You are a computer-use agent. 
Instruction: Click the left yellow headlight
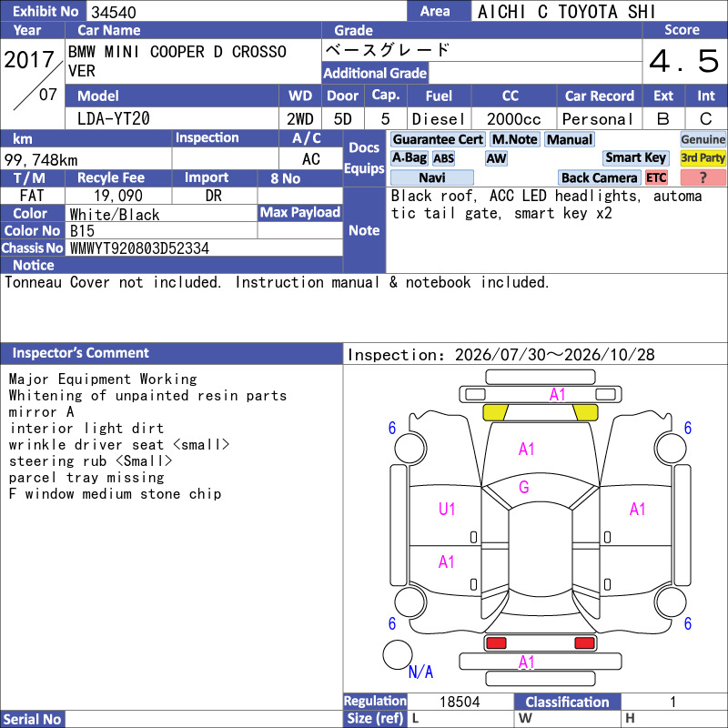tap(495, 412)
